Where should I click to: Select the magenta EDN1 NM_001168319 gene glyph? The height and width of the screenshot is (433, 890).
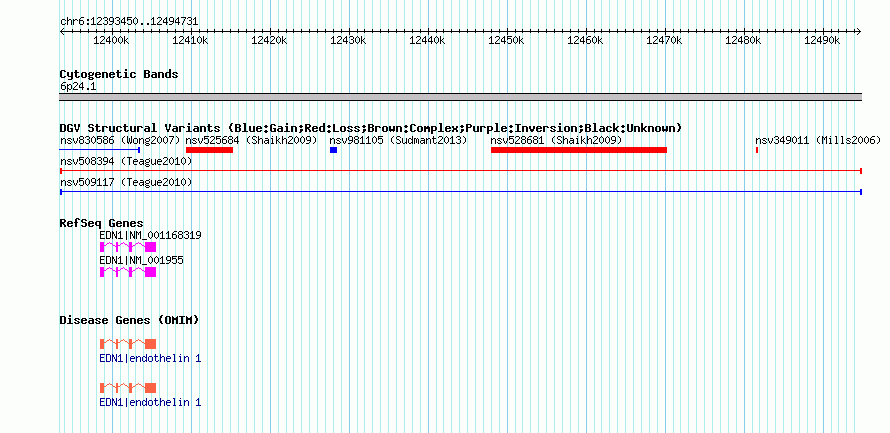click(128, 247)
